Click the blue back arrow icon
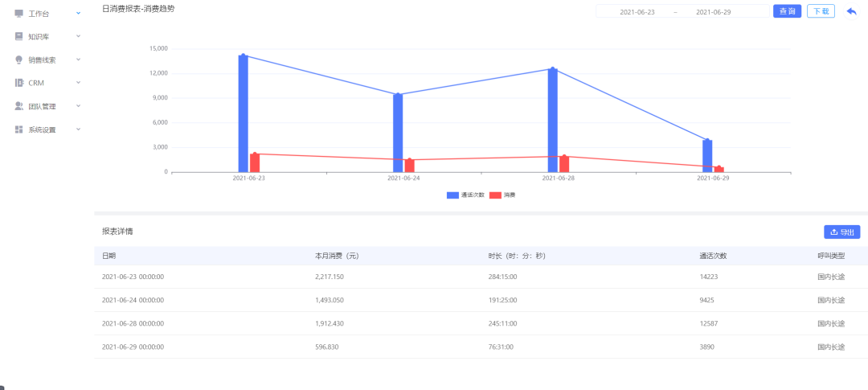868x390 pixels. coord(851,11)
